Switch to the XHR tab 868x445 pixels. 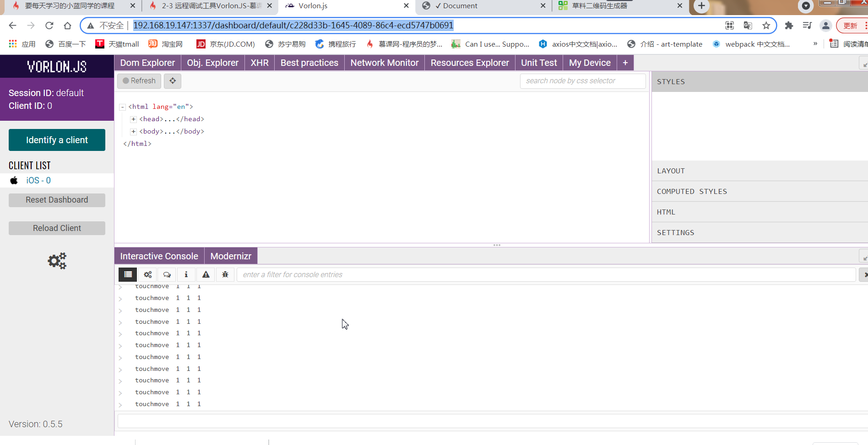click(x=260, y=63)
